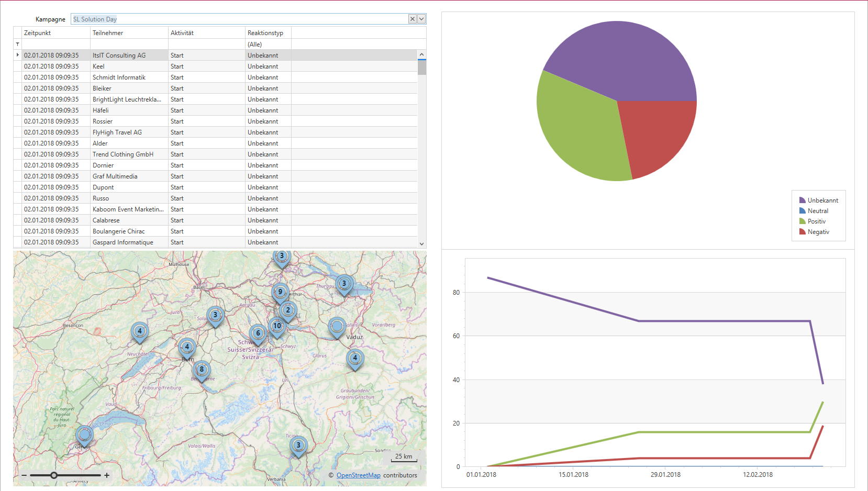Image resolution: width=868 pixels, height=491 pixels.
Task: Click the Neutral legend entry
Action: pos(814,211)
